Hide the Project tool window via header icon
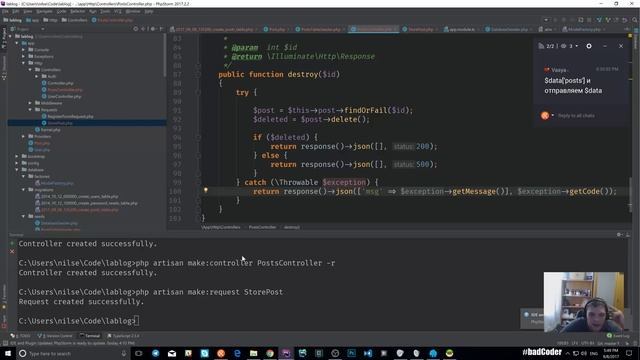 point(161,29)
